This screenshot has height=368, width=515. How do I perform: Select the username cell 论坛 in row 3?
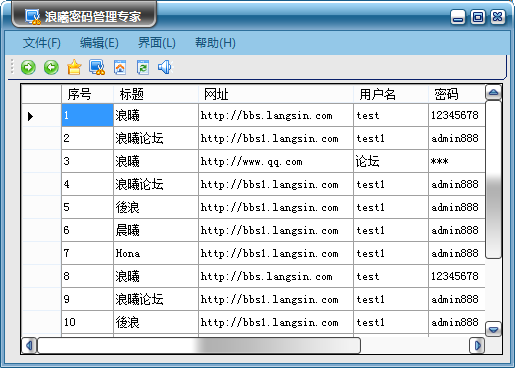(391, 161)
